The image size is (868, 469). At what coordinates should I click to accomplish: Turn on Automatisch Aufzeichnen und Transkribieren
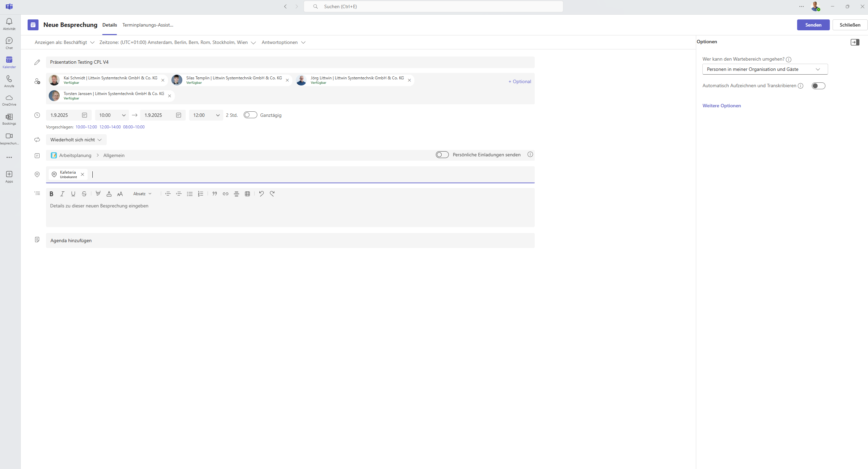click(818, 86)
